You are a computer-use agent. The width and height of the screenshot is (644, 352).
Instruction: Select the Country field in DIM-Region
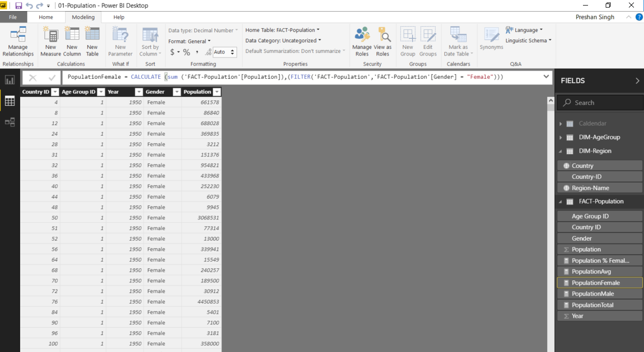pos(600,165)
